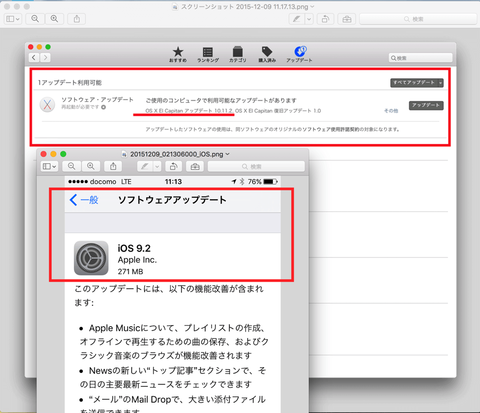
Task: Select the 1アップデート利用可能 heading
Action: click(70, 83)
